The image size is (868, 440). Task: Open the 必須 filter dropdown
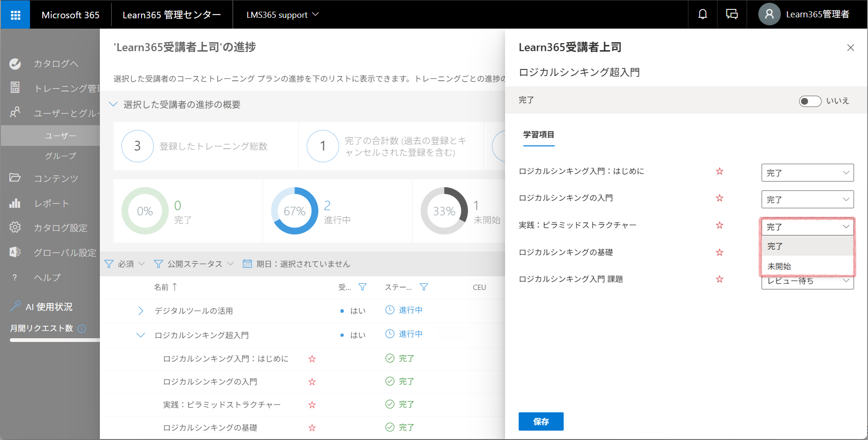pyautogui.click(x=125, y=264)
